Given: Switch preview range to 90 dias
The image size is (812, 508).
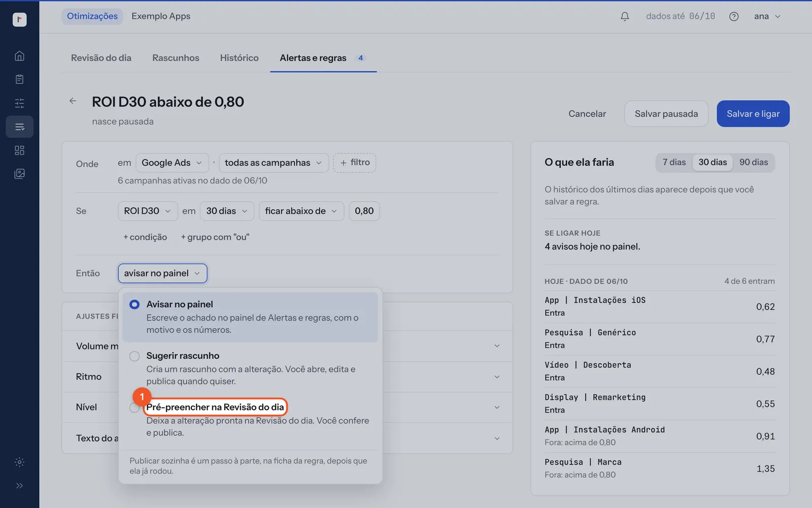Looking at the screenshot, I should (754, 162).
